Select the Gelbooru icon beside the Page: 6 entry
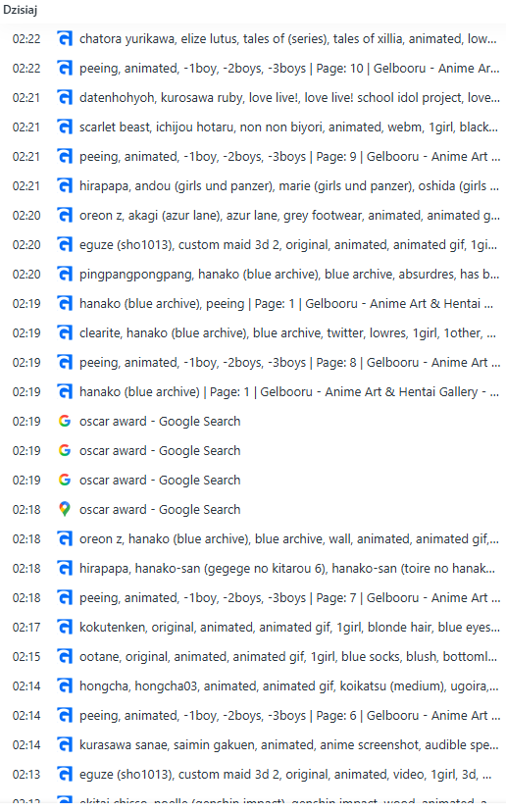Viewport: 506px width, 812px height. click(x=64, y=716)
